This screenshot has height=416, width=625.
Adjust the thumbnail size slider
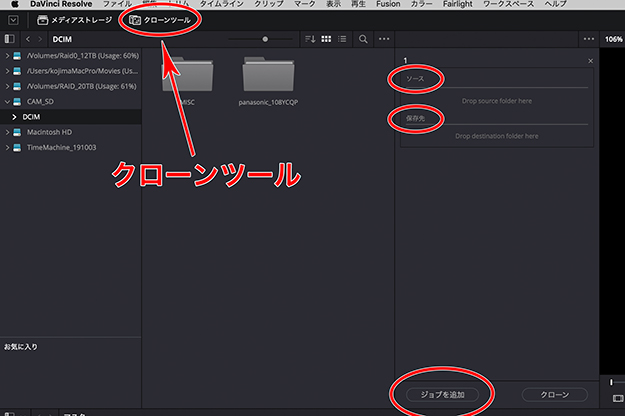click(264, 39)
